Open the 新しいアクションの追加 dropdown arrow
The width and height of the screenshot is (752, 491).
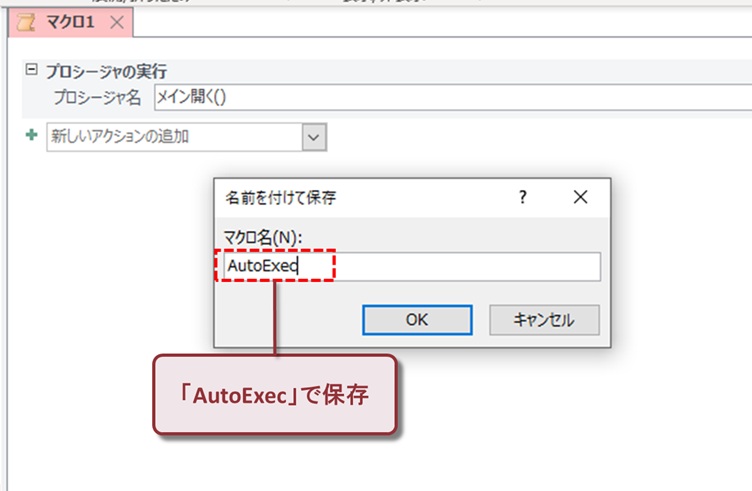tap(314, 137)
